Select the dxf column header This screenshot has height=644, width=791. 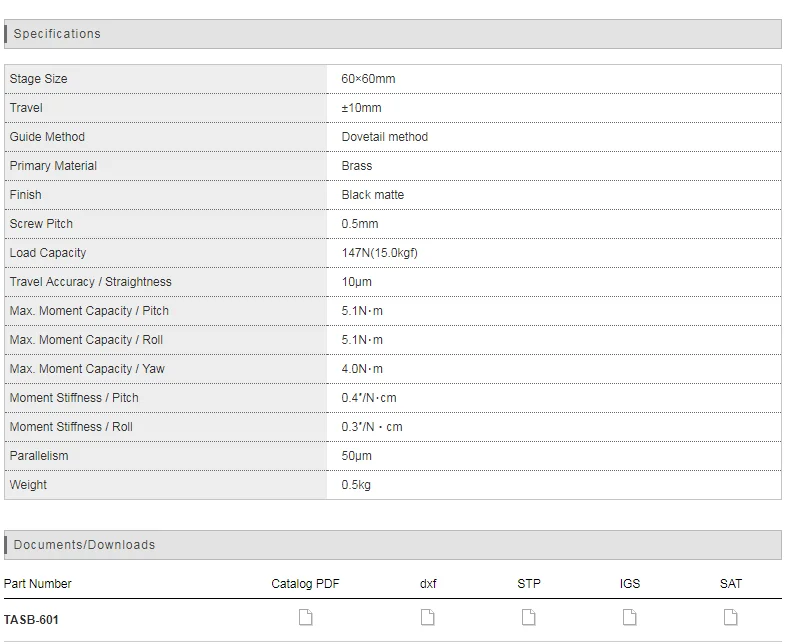pyautogui.click(x=428, y=584)
